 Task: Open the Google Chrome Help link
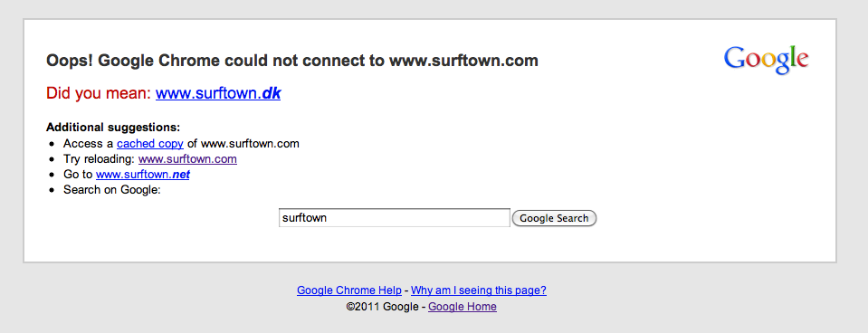tap(349, 290)
